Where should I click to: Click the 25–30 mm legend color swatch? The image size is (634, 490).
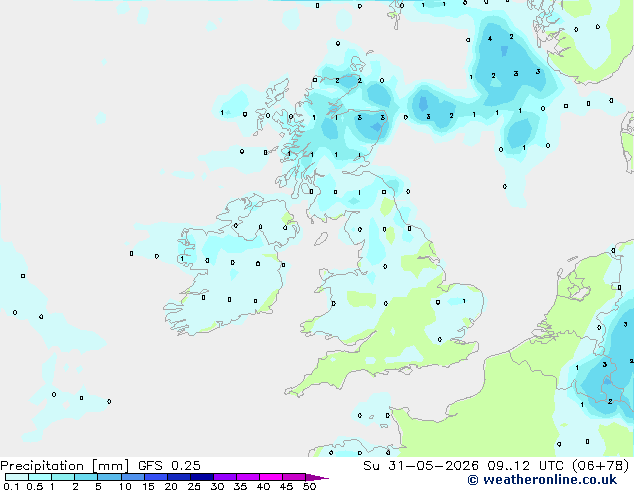coord(201,477)
